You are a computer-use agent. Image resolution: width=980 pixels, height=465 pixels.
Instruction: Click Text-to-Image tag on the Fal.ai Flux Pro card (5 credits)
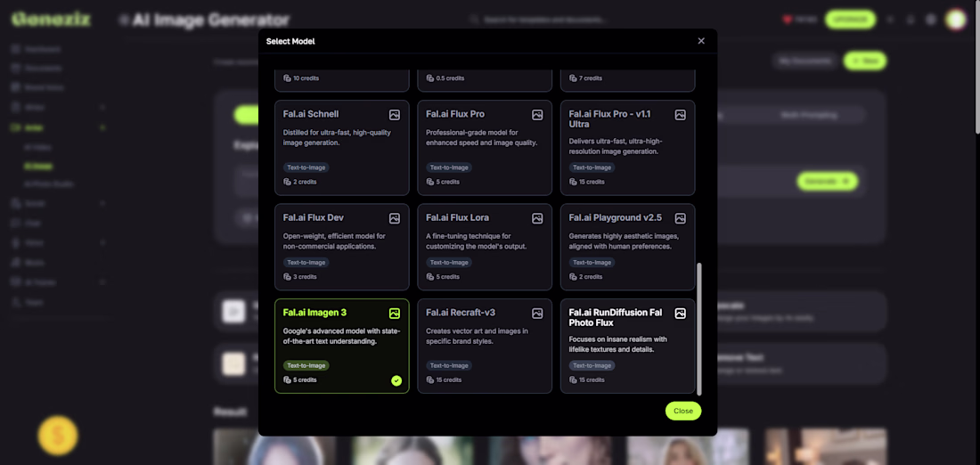tap(449, 167)
